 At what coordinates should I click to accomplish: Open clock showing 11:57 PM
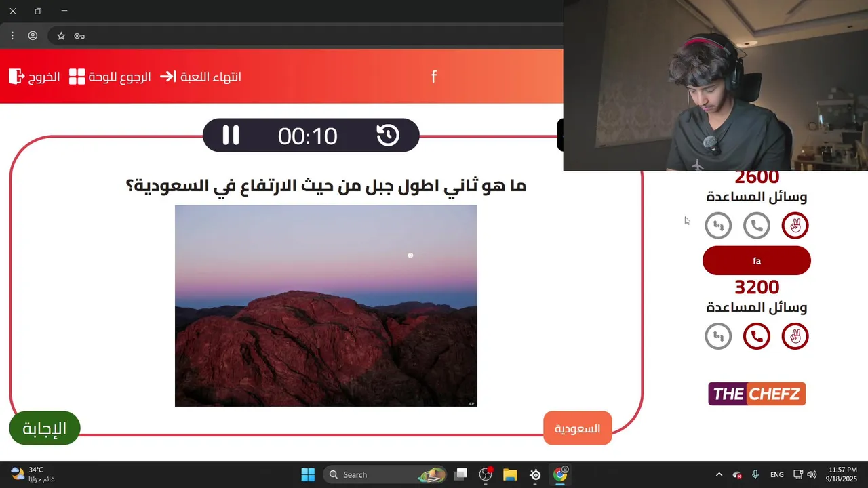click(x=842, y=474)
